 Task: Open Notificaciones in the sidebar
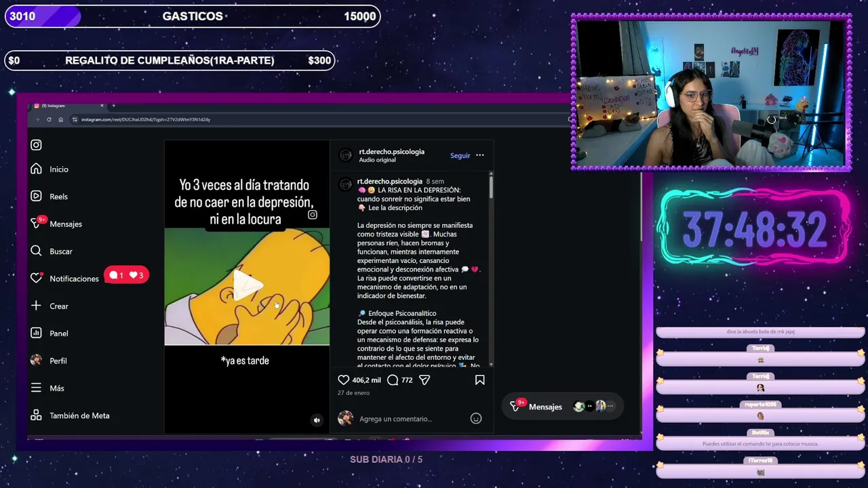[x=65, y=279]
